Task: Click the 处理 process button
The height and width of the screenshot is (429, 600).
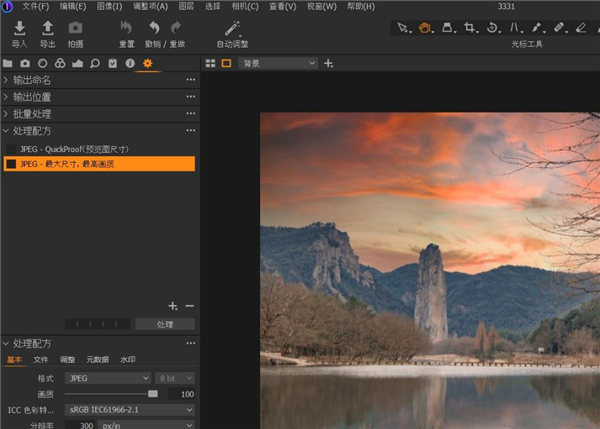Action: pos(165,324)
